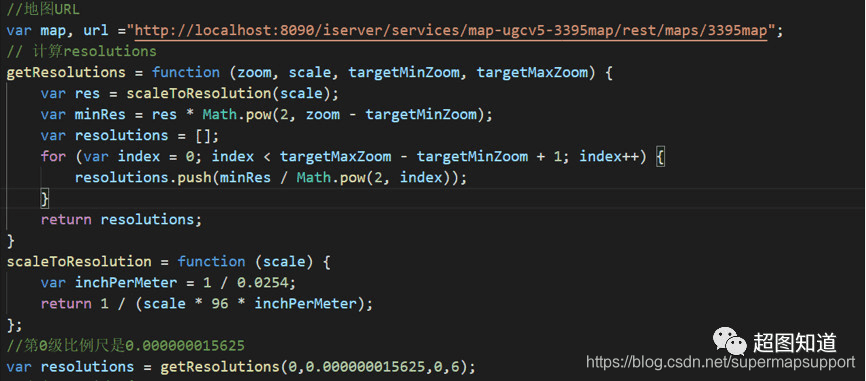This screenshot has width=866, height=381.
Task: Click the targetMaxZoom parameter in function signature
Action: [x=532, y=72]
